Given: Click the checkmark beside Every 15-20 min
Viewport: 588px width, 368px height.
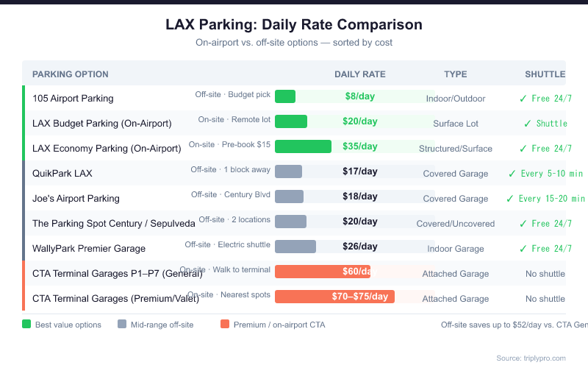Looking at the screenshot, I should point(510,199).
